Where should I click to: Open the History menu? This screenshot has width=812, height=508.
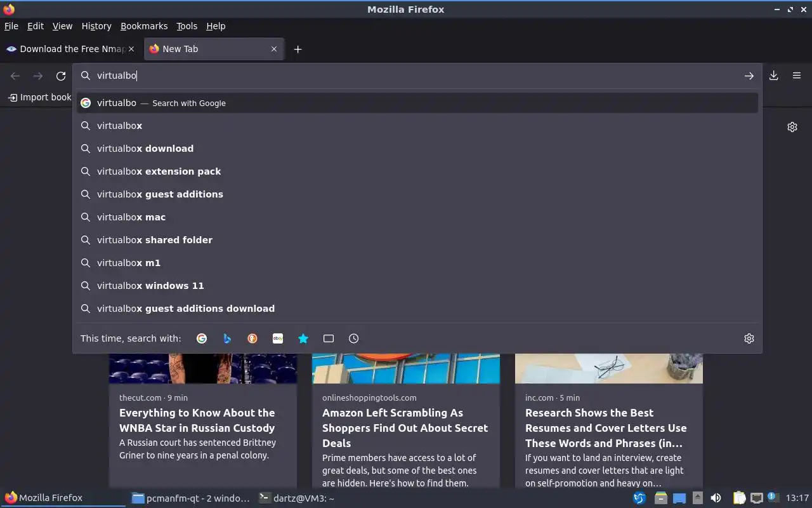coord(96,26)
